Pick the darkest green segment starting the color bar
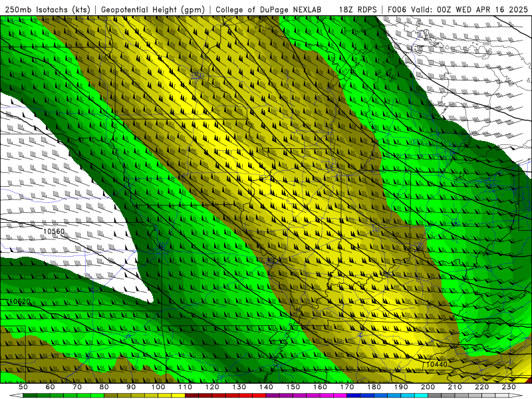 tap(30, 396)
